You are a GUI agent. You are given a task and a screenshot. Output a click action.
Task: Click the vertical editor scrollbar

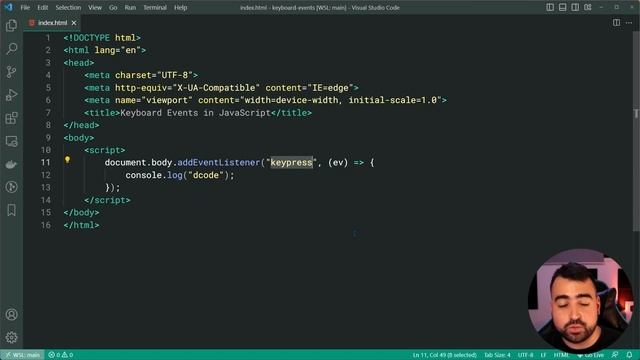(636, 131)
